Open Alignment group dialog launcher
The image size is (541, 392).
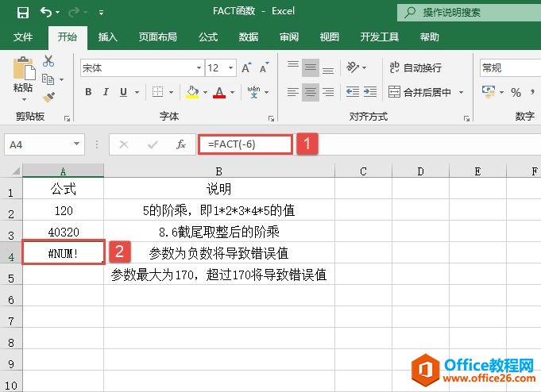click(x=466, y=118)
